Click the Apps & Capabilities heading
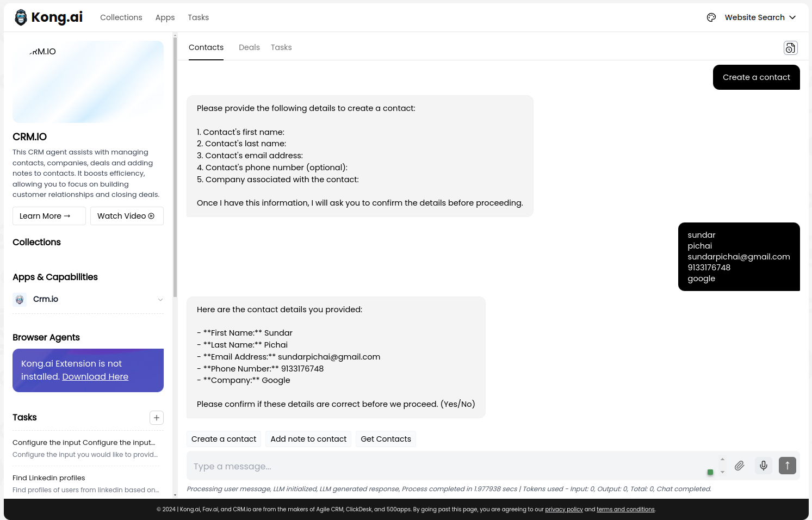Viewport: 812px width, 520px height. [x=55, y=277]
